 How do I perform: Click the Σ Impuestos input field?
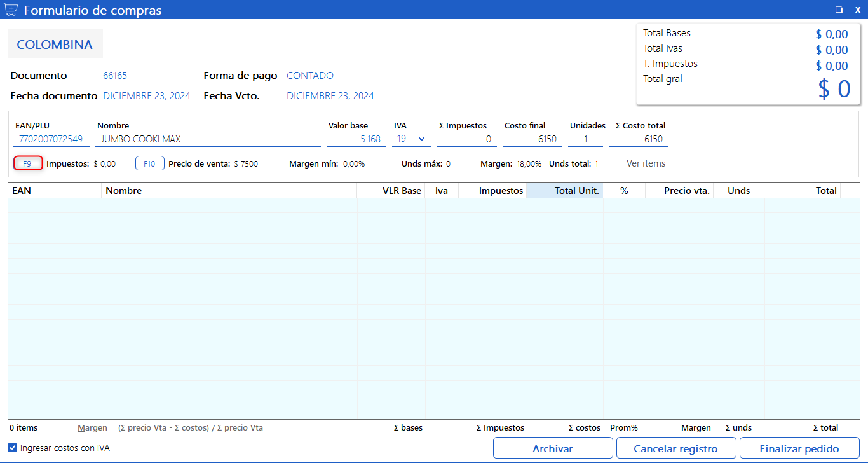tap(467, 139)
